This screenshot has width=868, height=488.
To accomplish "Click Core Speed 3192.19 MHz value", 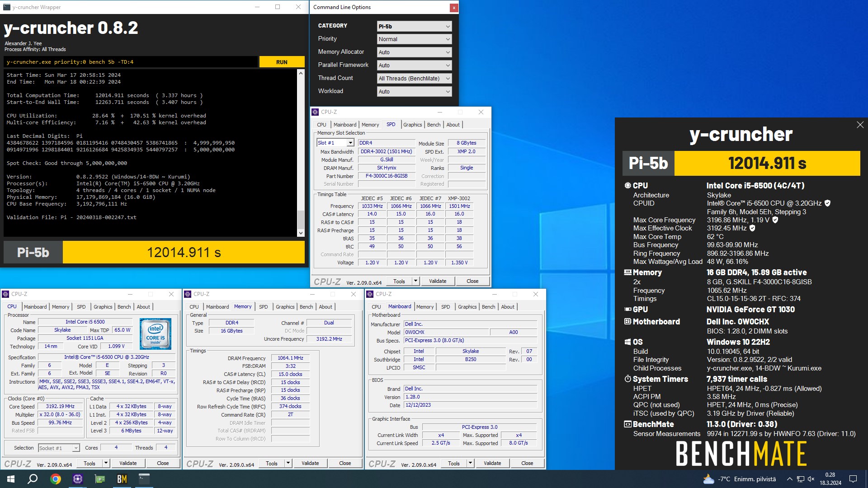I will click(x=60, y=406).
